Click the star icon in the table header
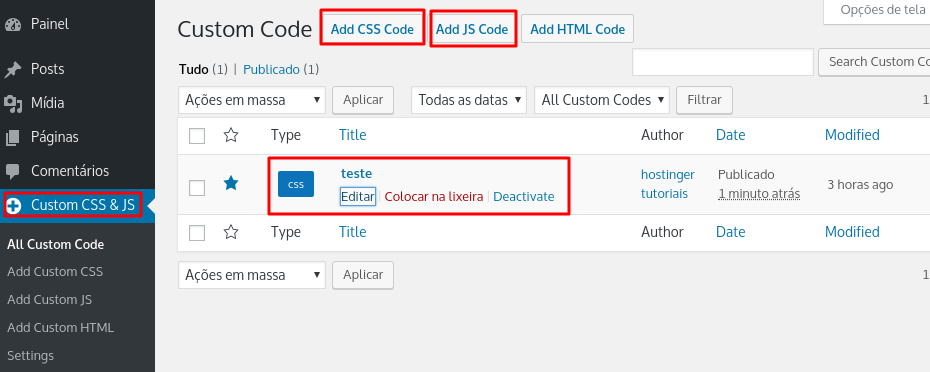Screen dimensions: 930x372 pyautogui.click(x=231, y=135)
